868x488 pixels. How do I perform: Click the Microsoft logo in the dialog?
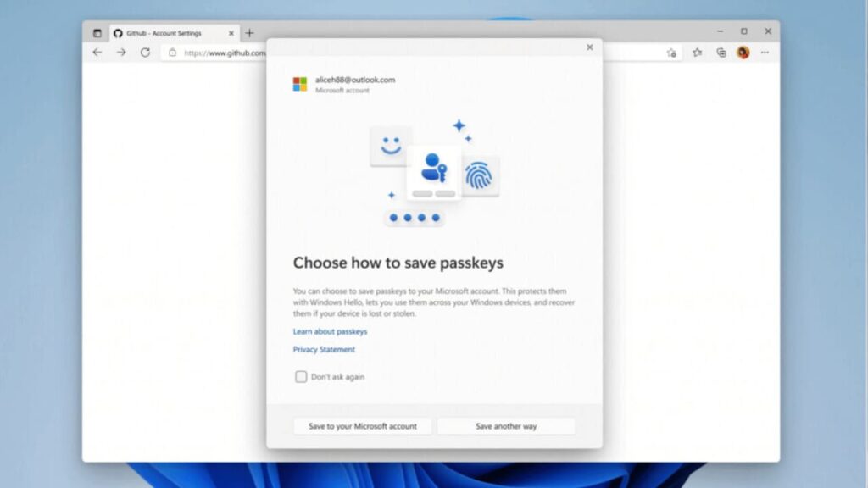coord(298,84)
